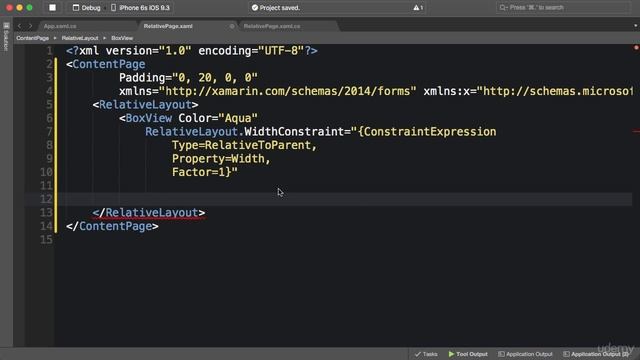Click the ContentPage breadcrumb

[33, 38]
